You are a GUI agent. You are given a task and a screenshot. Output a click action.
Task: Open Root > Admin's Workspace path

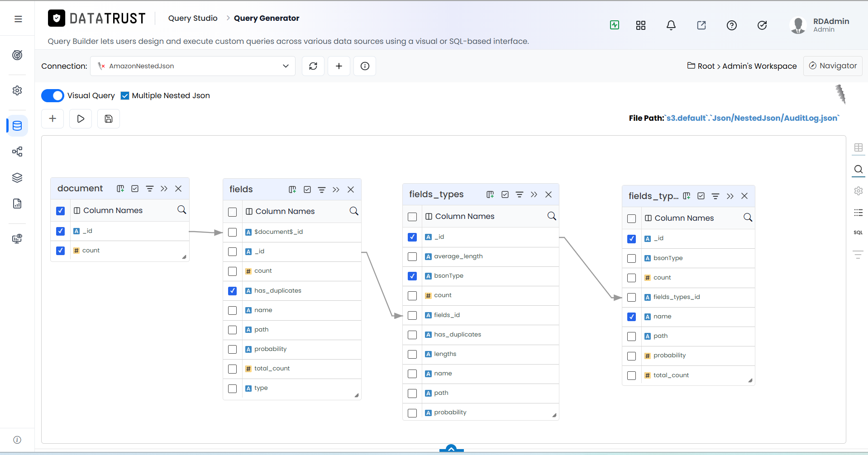(x=742, y=66)
